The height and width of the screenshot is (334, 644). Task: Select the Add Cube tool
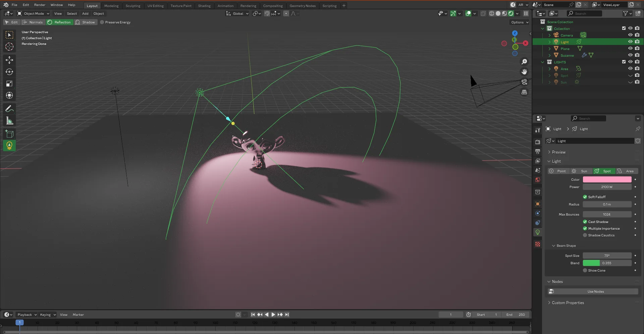9,134
